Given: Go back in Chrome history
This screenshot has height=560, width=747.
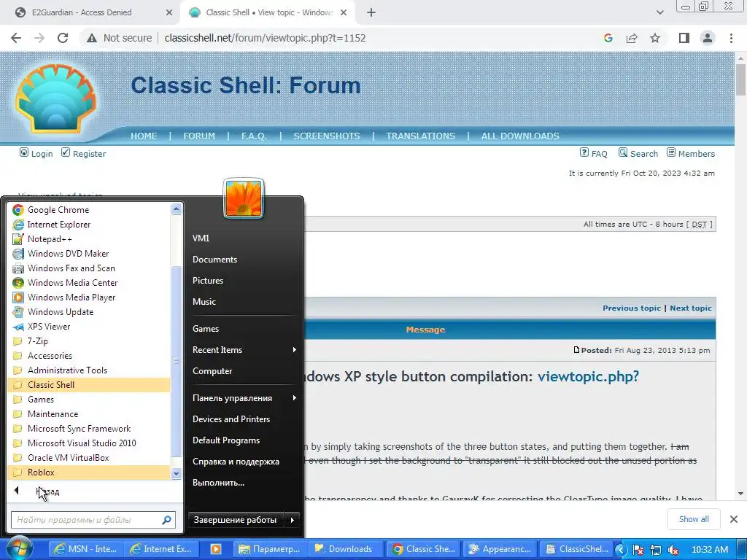Looking at the screenshot, I should pyautogui.click(x=16, y=38).
